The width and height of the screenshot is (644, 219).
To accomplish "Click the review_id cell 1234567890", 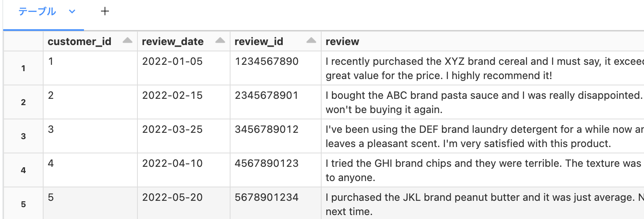I will pos(267,61).
